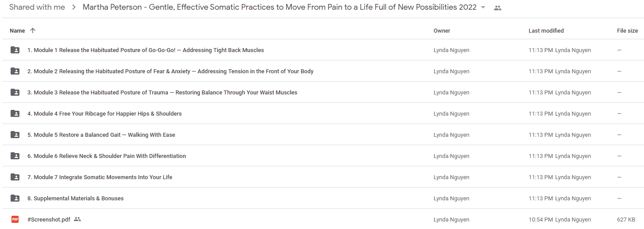Screen dimensions: 644x229
Task: Toggle the Name sort direction arrow
Action: [x=33, y=30]
